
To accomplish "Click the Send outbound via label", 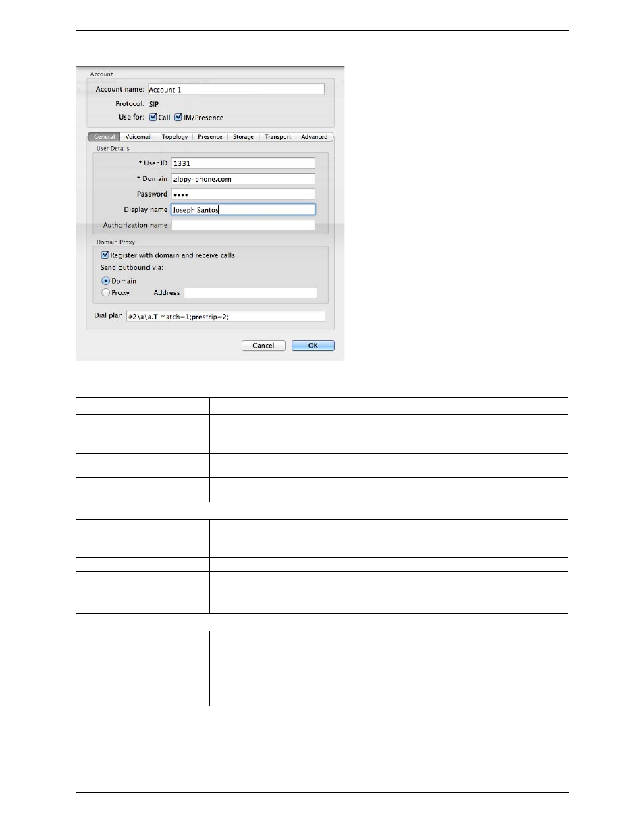I will pyautogui.click(x=132, y=267).
